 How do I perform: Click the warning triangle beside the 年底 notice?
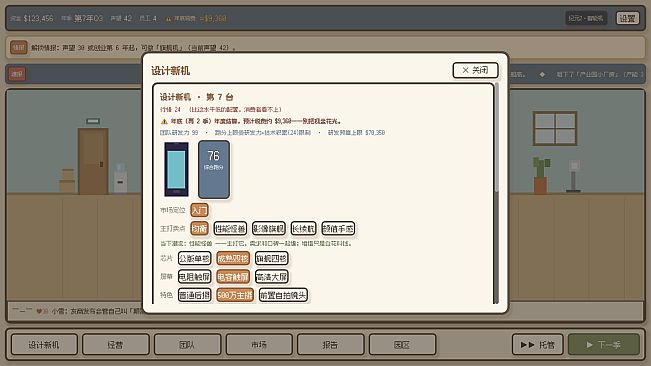click(x=164, y=122)
